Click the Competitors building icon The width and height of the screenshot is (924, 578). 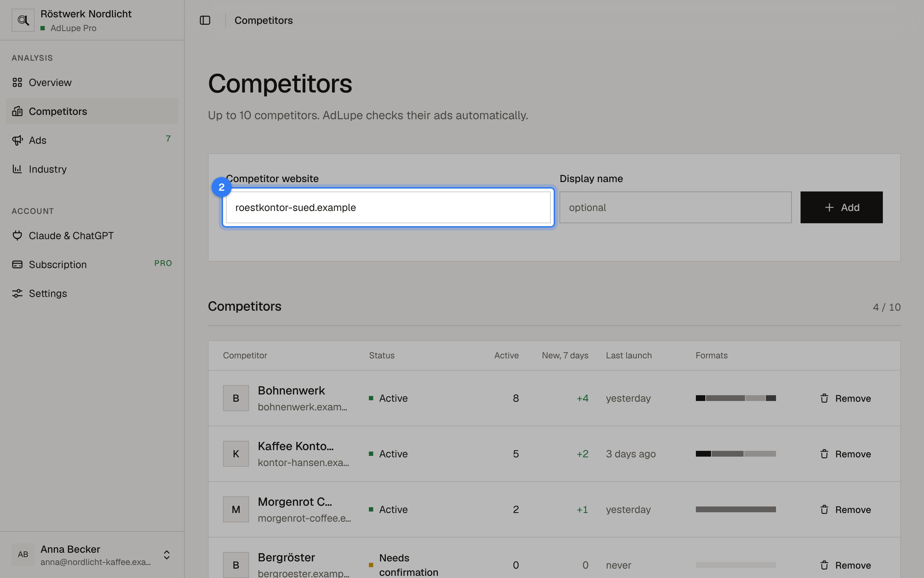(17, 111)
